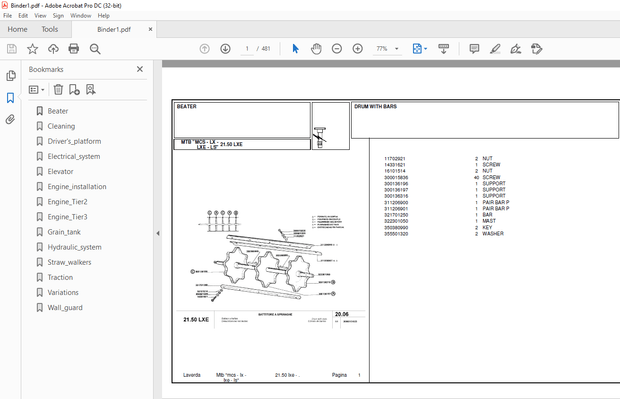Print the document with printer icon
Viewport: 620px width, 399px height.
[74, 49]
